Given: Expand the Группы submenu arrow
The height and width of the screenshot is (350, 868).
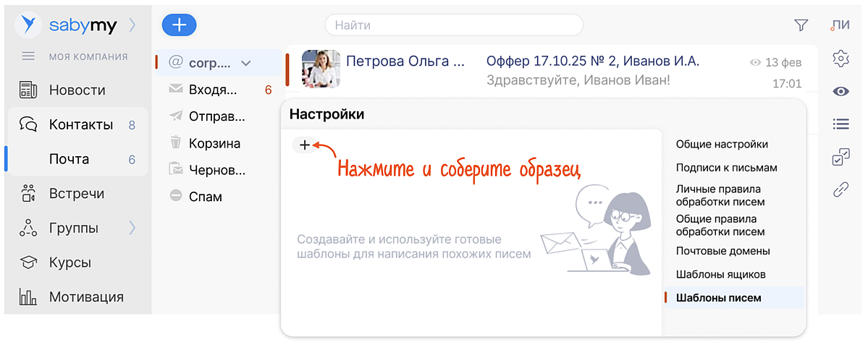Looking at the screenshot, I should [132, 229].
